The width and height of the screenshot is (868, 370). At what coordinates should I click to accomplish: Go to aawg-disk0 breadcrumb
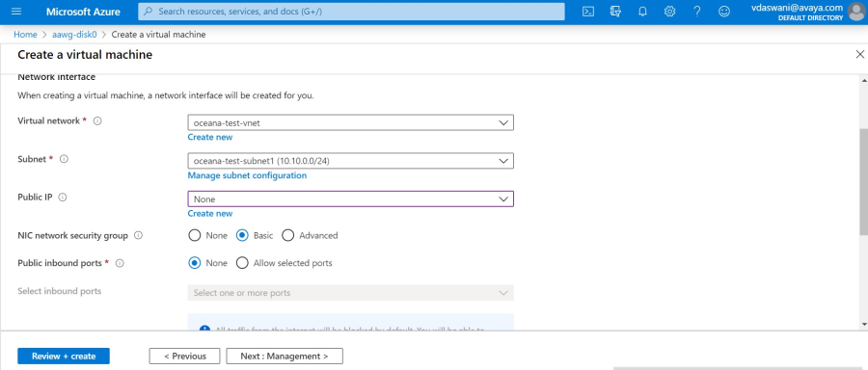pos(74,35)
